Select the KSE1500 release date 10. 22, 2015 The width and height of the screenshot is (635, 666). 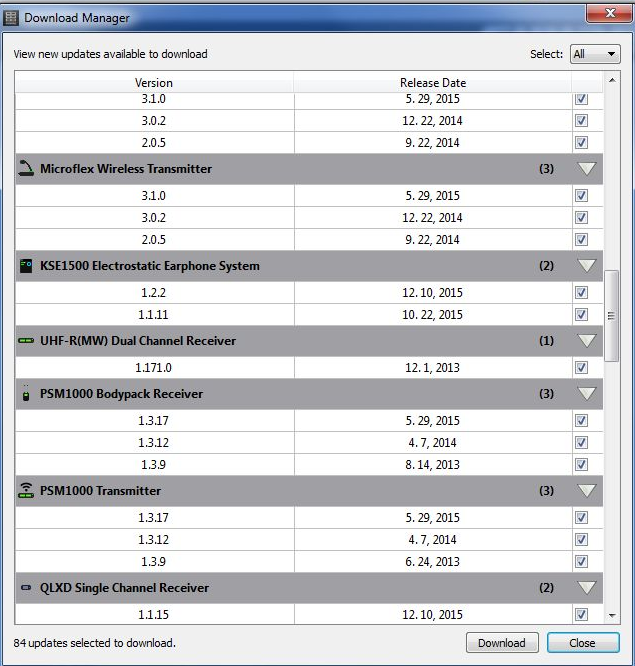tap(432, 315)
